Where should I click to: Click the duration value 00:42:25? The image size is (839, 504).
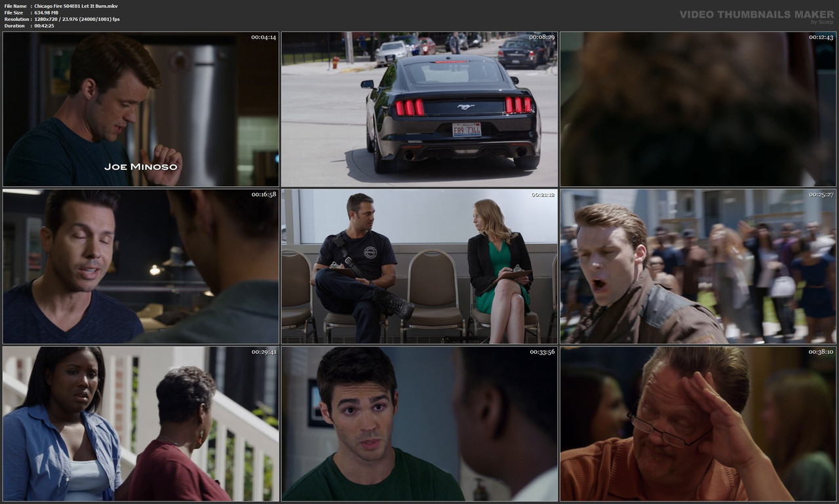tap(44, 26)
